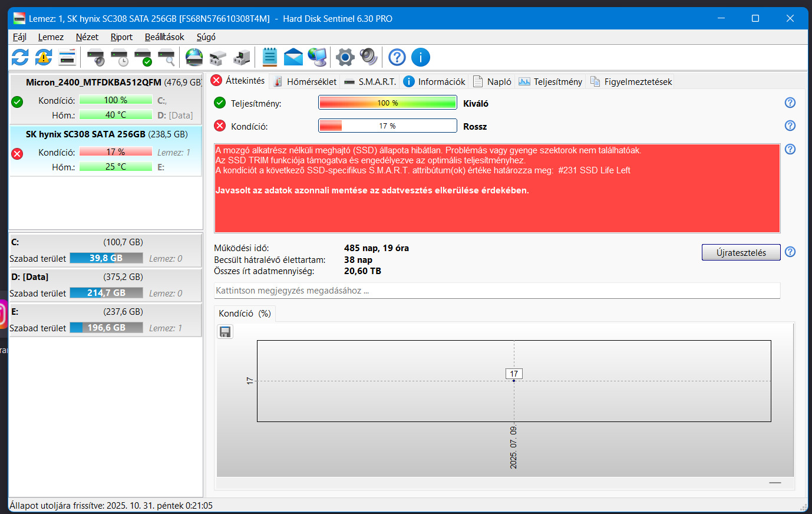Click the '20,60 TB' written data value

pyautogui.click(x=362, y=271)
